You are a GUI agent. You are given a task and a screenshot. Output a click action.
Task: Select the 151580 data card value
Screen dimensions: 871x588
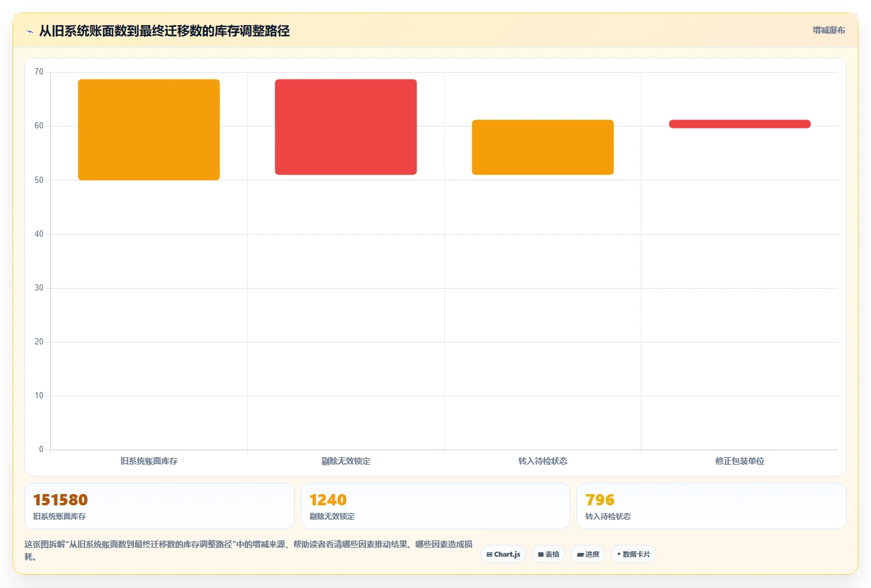pos(61,500)
